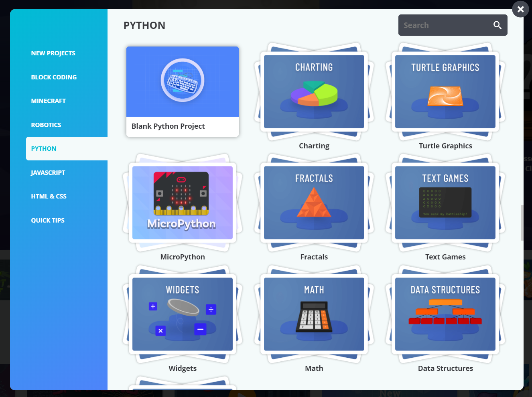The image size is (532, 397).
Task: Switch to the New Projects section
Action: (53, 53)
